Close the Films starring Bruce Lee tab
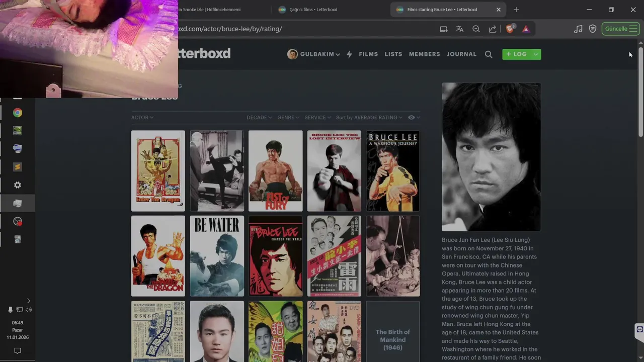 pos(499,10)
